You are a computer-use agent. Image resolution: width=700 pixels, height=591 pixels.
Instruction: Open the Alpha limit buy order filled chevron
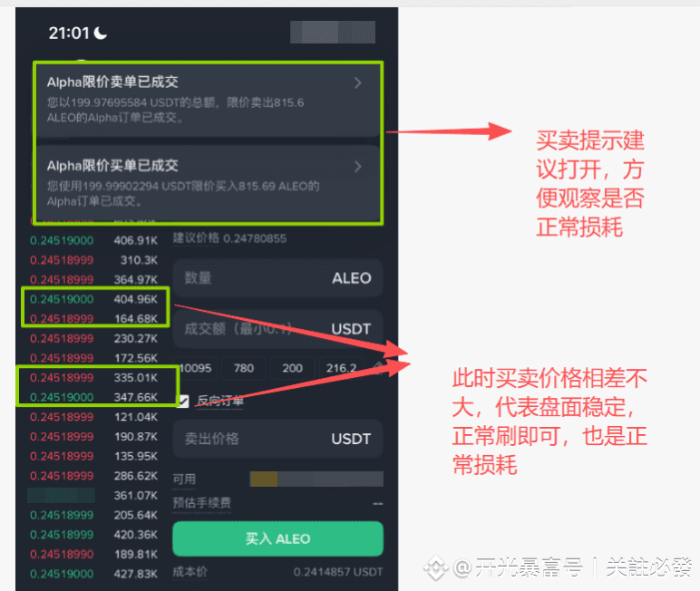click(357, 167)
